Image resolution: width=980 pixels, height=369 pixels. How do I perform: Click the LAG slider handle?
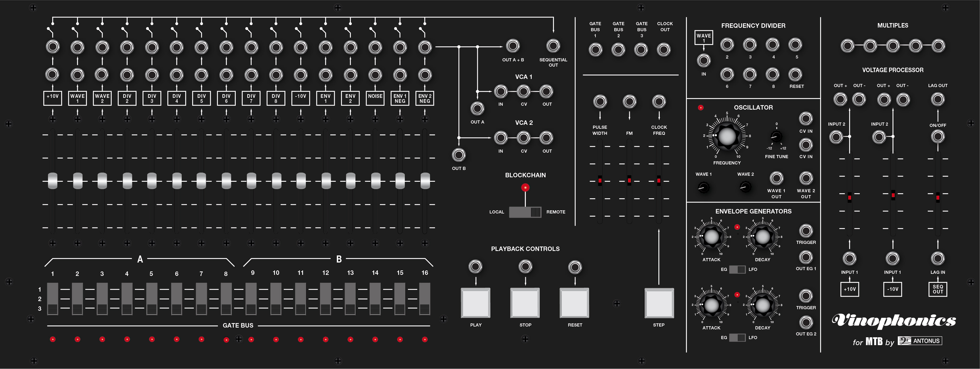tap(937, 197)
